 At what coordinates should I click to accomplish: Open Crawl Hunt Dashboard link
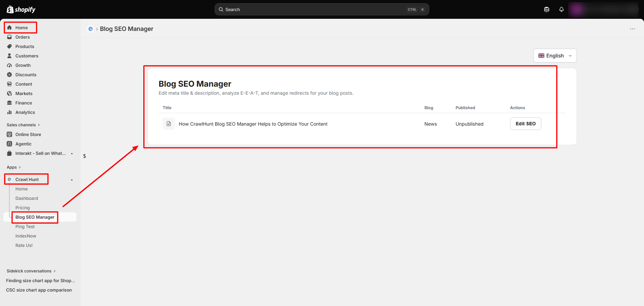coord(26,199)
